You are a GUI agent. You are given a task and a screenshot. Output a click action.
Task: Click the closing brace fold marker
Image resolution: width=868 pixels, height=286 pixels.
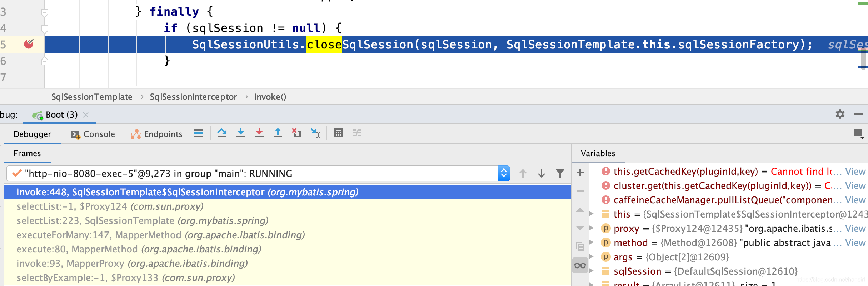point(45,61)
